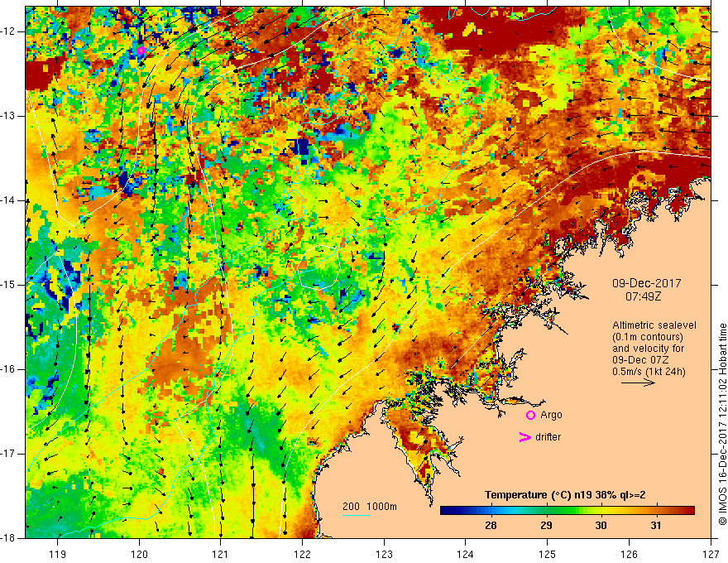Click 'and velocity for' legend text
The image size is (728, 563).
pos(648,349)
